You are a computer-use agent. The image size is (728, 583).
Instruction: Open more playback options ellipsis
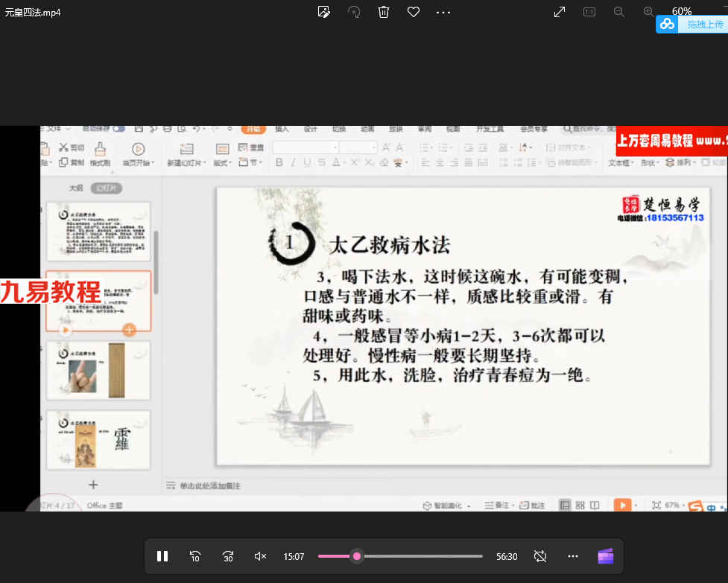(x=573, y=556)
